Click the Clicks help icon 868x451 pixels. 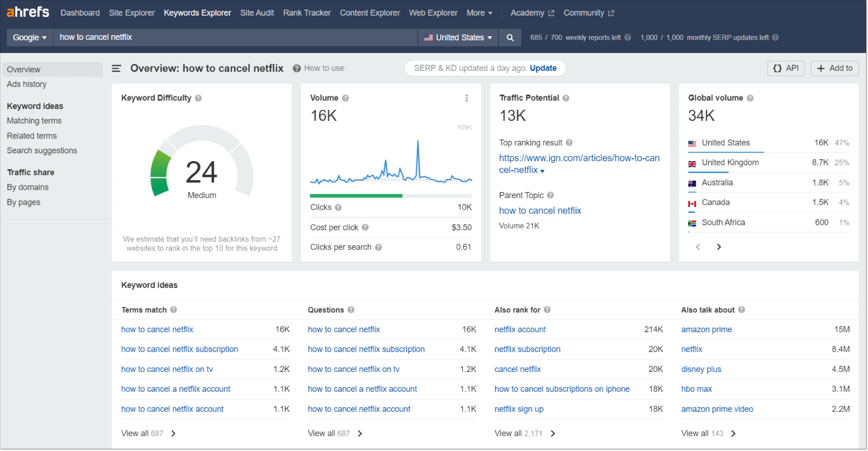[338, 208]
